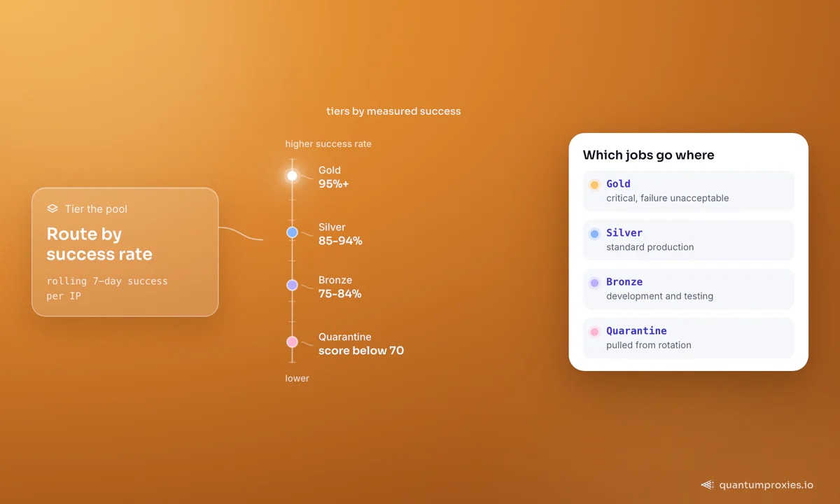Click the purple dot in the Bronze card
Image resolution: width=840 pixels, height=504 pixels.
594,283
